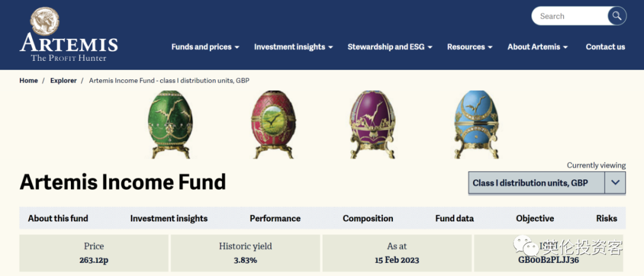Open the About Artemis menu
This screenshot has width=644, height=276.
click(x=537, y=47)
